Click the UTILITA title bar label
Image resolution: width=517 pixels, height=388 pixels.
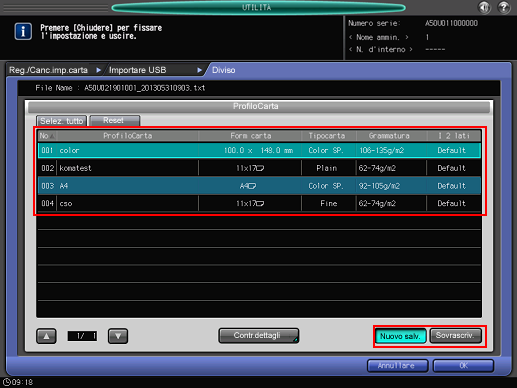[x=257, y=7]
